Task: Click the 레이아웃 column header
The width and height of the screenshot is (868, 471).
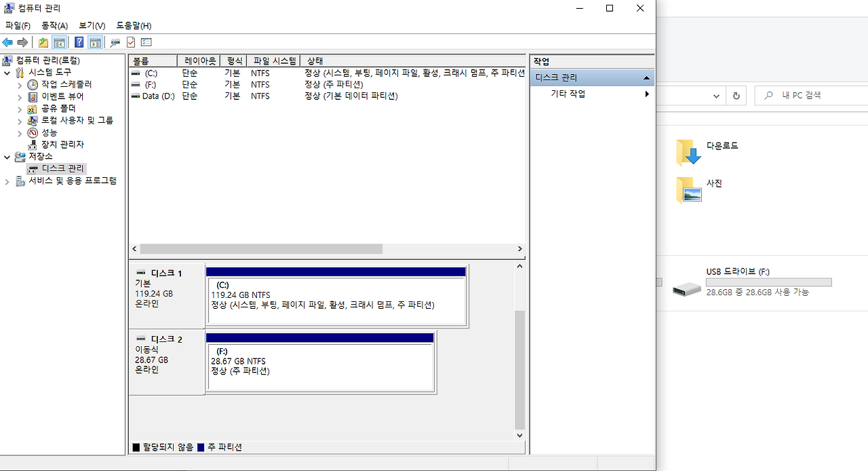Action: coord(198,61)
